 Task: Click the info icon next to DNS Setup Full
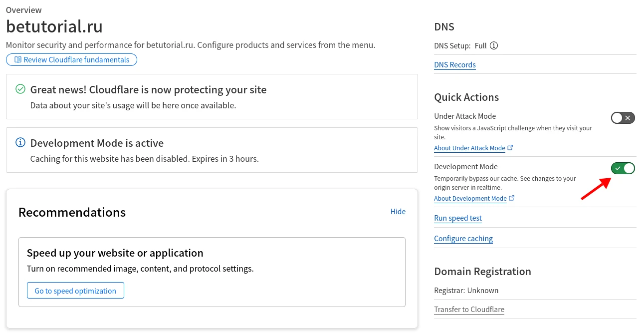pyautogui.click(x=494, y=46)
